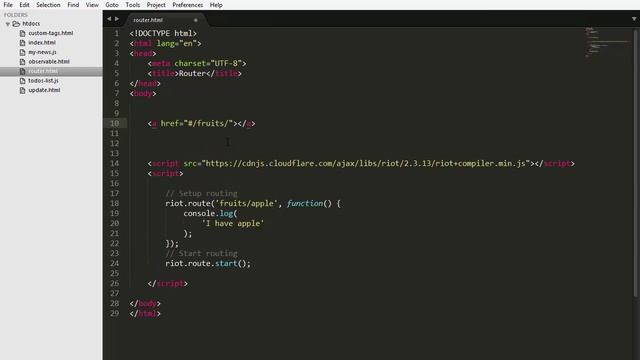This screenshot has height=360, width=640.
Task: Open the Preferences menu
Action: (187, 5)
